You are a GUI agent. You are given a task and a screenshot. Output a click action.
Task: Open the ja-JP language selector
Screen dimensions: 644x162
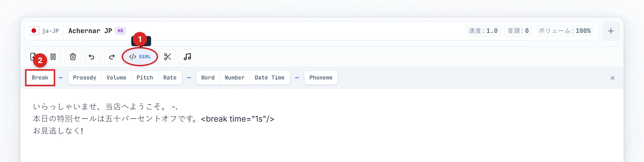coord(44,31)
